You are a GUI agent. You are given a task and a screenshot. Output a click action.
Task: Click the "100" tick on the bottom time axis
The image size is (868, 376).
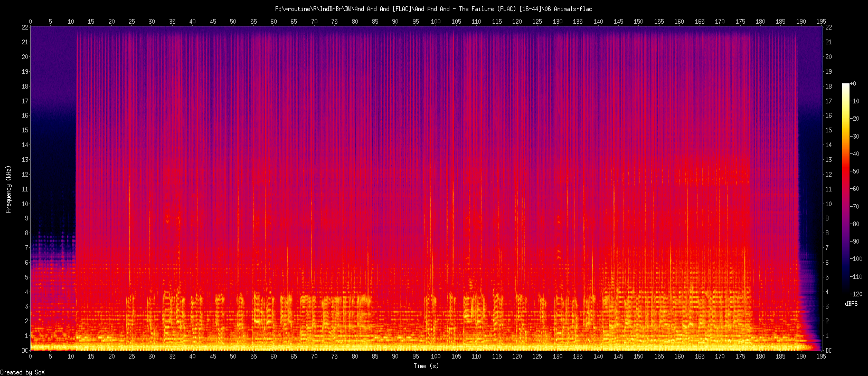[436, 356]
